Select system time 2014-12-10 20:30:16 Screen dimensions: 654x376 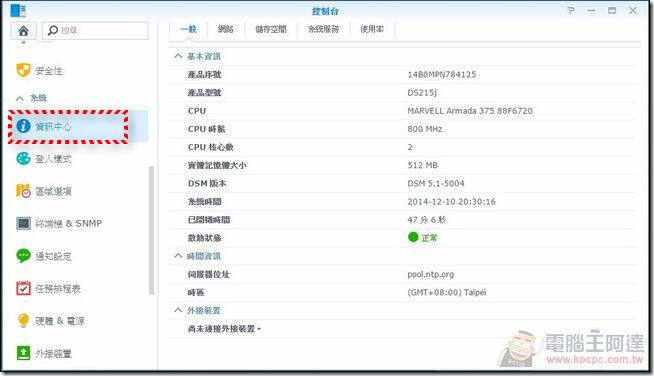(x=452, y=202)
